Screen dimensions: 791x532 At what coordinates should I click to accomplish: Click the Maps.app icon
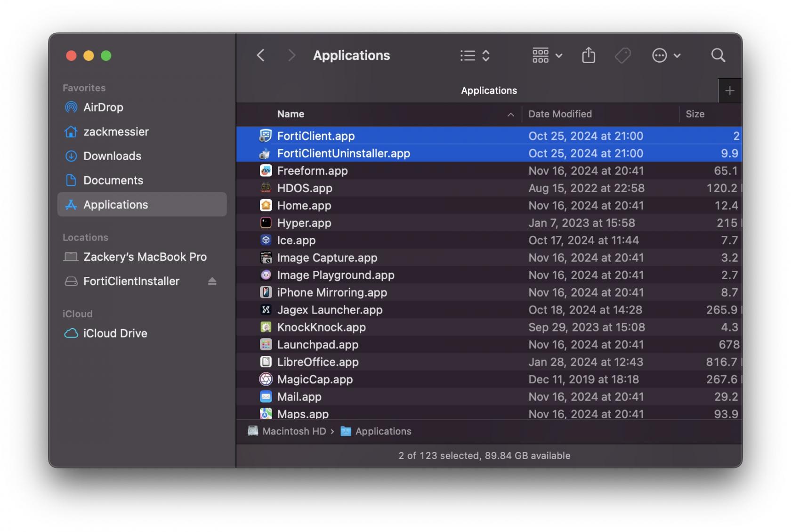coord(266,414)
